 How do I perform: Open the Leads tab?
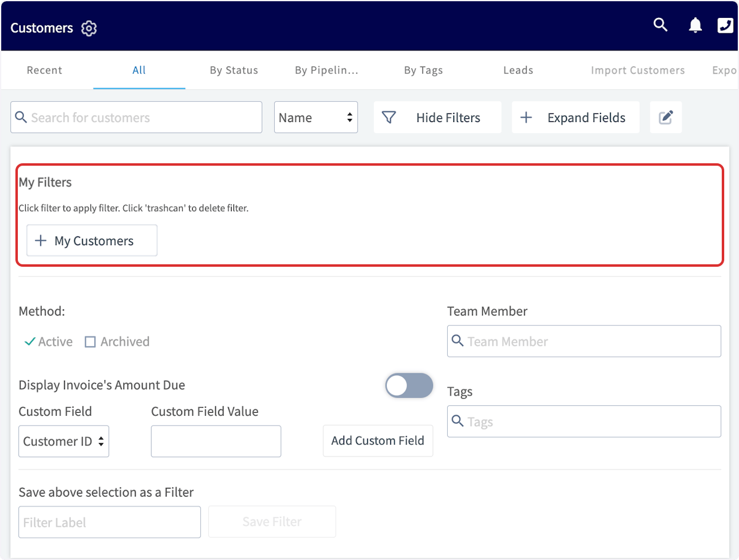[x=518, y=70]
